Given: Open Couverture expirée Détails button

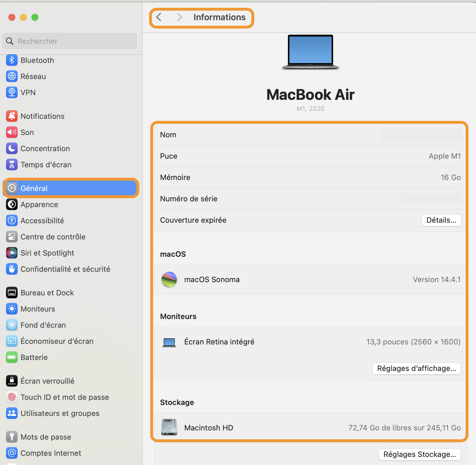Looking at the screenshot, I should [x=441, y=220].
